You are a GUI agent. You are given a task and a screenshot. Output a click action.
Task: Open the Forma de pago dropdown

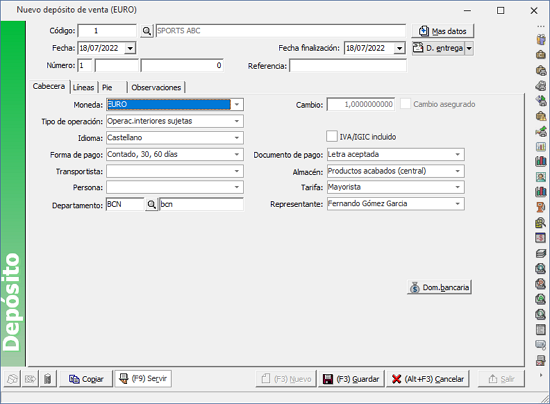(237, 154)
